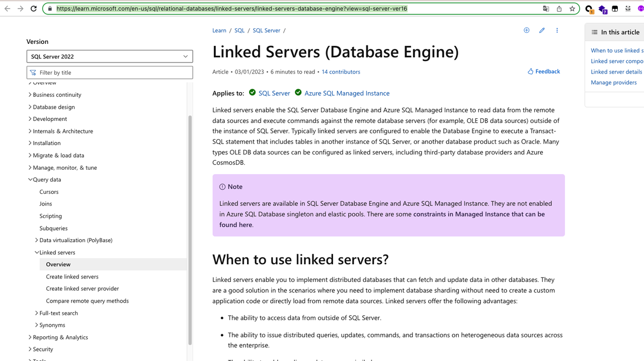Viewport: 644px width, 361px height.
Task: Click the edit pencil icon
Action: (x=542, y=30)
